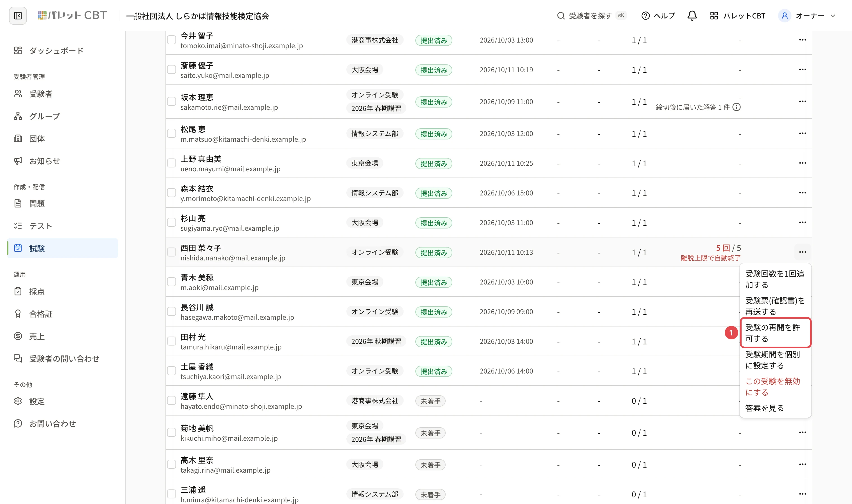Open more options for 高木 里奈 row
Image resolution: width=852 pixels, height=504 pixels.
pos(802,464)
